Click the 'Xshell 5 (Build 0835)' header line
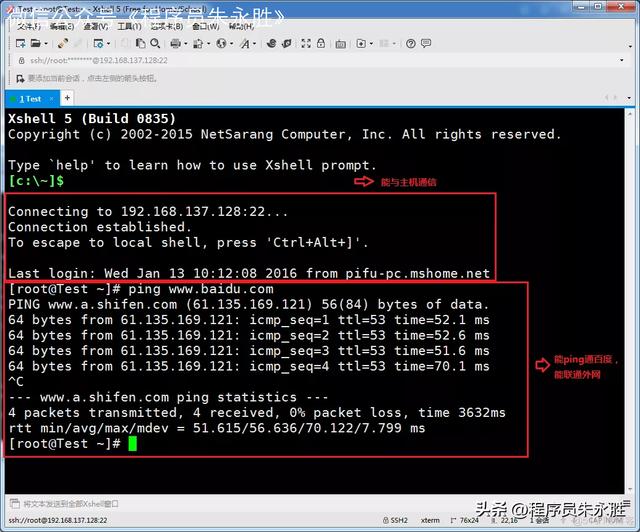 click(x=92, y=118)
